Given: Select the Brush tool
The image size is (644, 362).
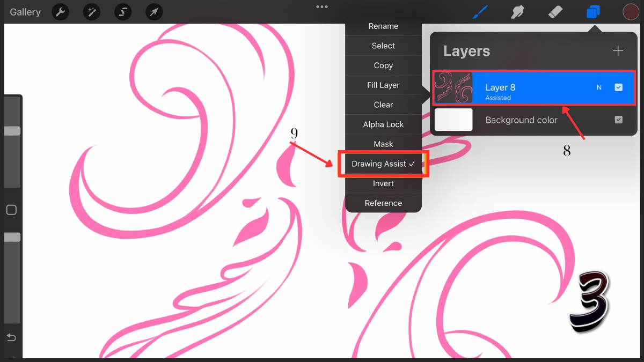Looking at the screenshot, I should (480, 12).
